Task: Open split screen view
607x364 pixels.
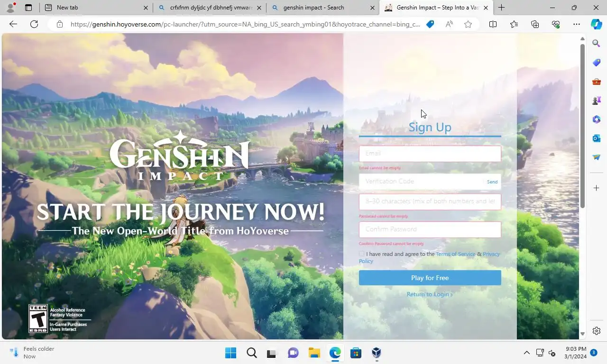Action: click(493, 24)
